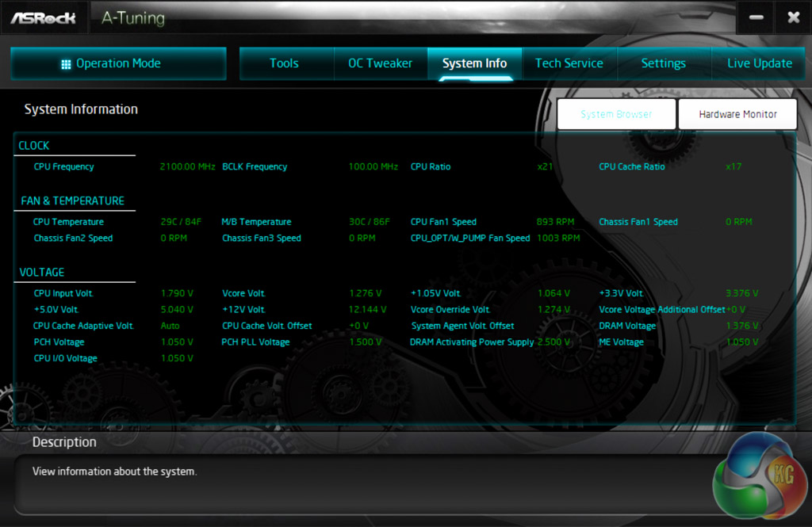Click the System Information title

[81, 109]
